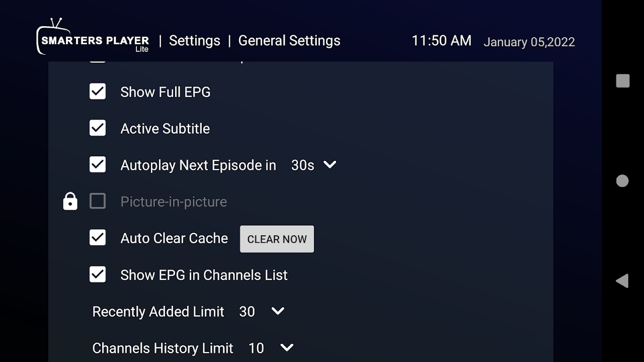
Task: Select General Settings in the header
Action: (x=289, y=41)
